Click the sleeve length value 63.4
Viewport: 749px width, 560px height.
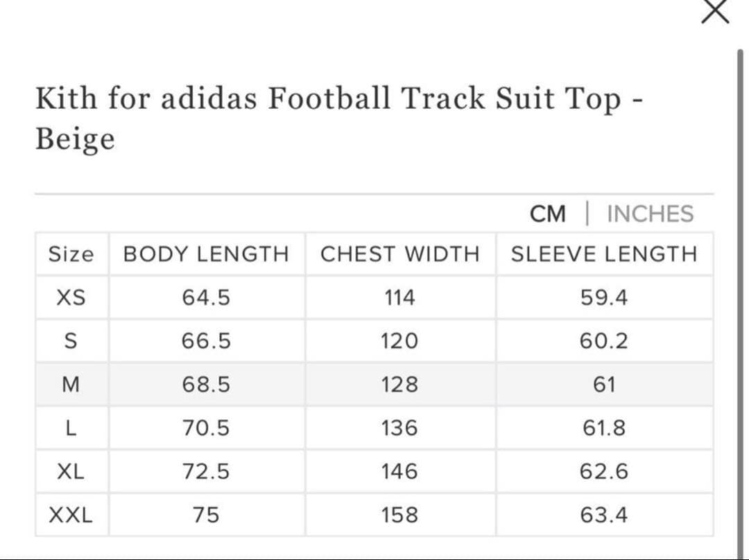[x=605, y=514]
